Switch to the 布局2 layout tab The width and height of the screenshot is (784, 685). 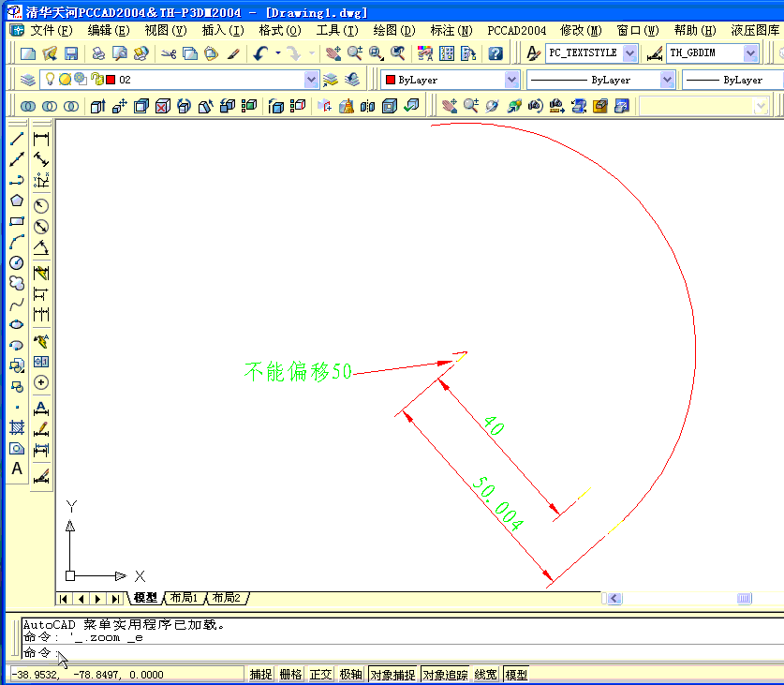point(226,598)
